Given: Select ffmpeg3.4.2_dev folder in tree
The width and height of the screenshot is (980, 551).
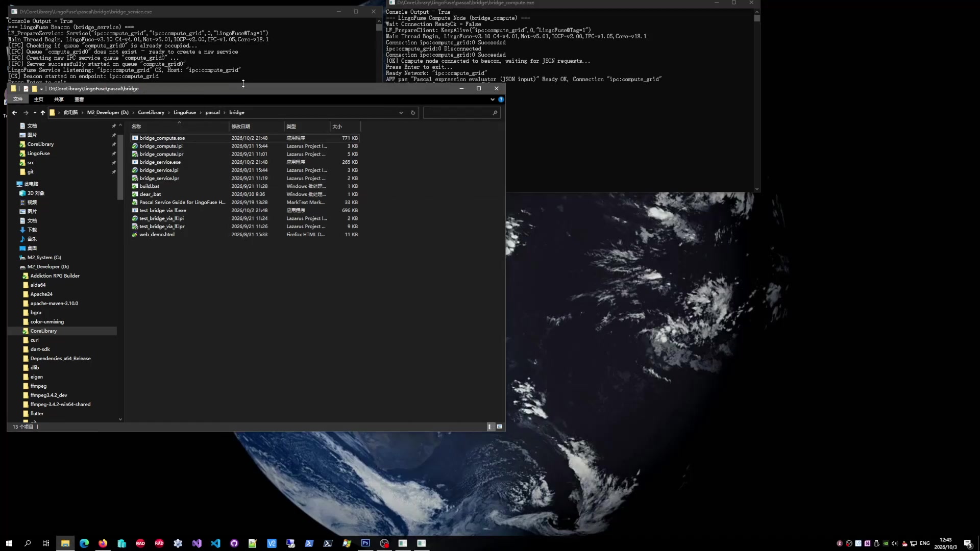Looking at the screenshot, I should (48, 395).
